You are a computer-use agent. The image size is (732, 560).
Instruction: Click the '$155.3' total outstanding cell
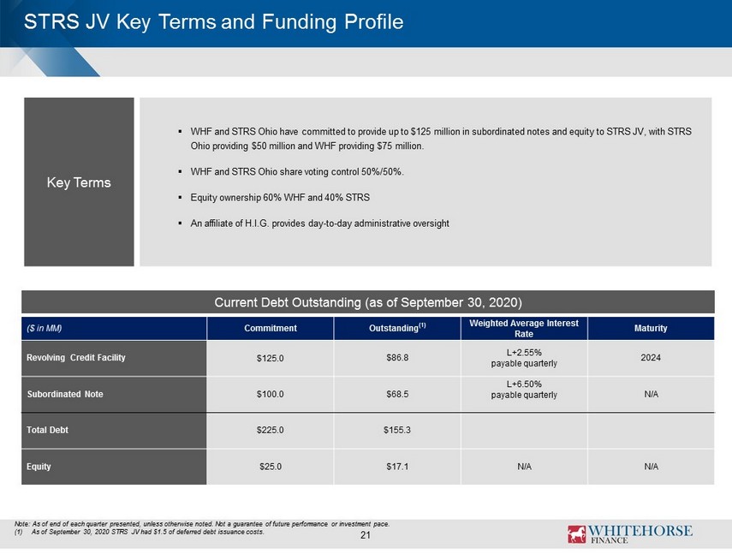tap(397, 430)
